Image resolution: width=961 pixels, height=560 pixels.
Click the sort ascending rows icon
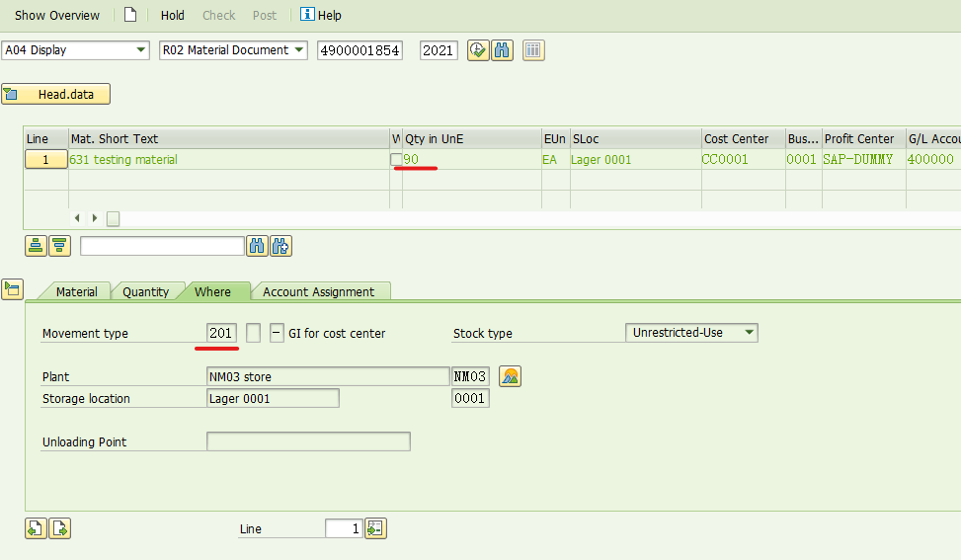tap(37, 246)
